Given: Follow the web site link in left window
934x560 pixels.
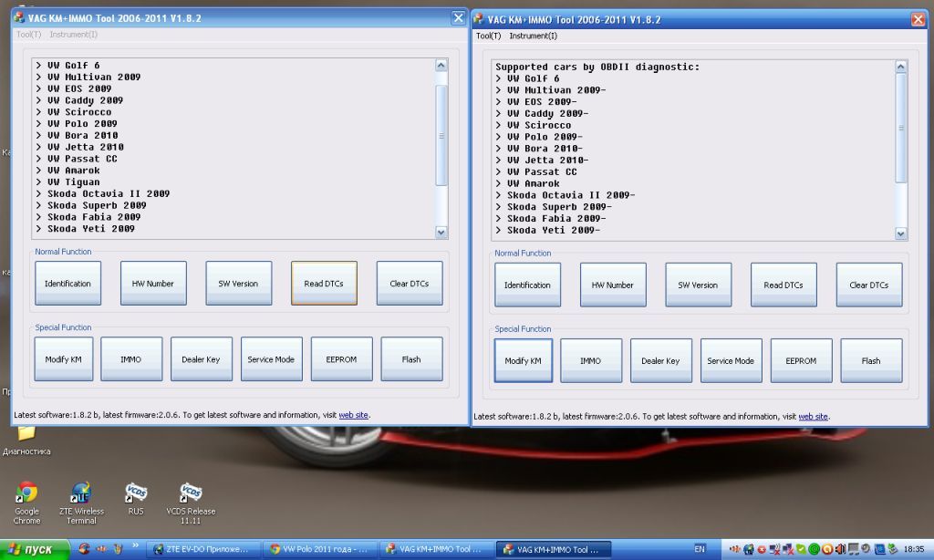Looking at the screenshot, I should click(x=353, y=415).
